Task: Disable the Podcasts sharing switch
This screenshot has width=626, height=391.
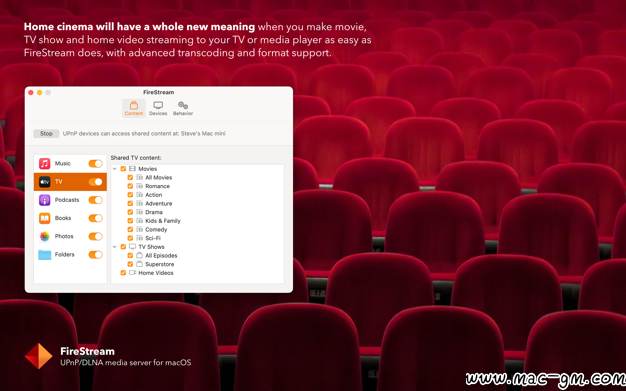Action: (95, 200)
